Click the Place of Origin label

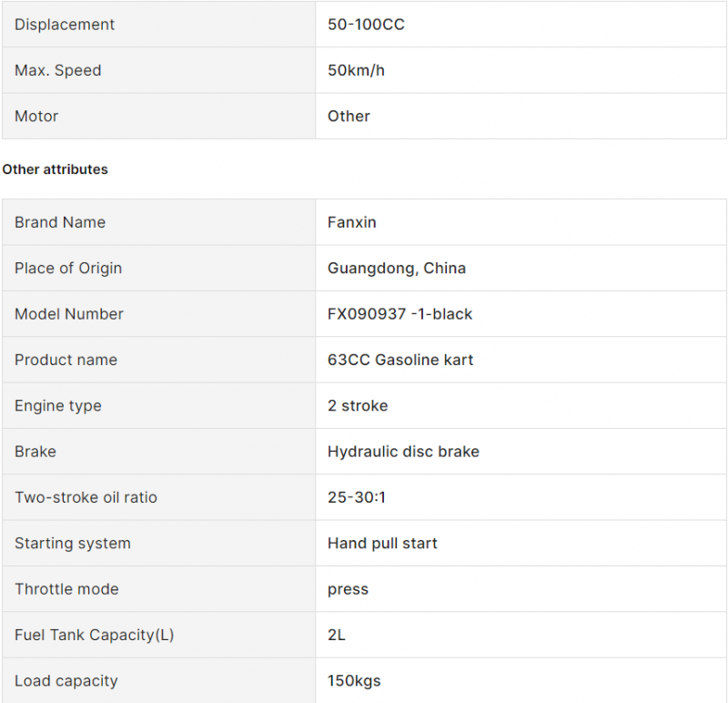[68, 268]
